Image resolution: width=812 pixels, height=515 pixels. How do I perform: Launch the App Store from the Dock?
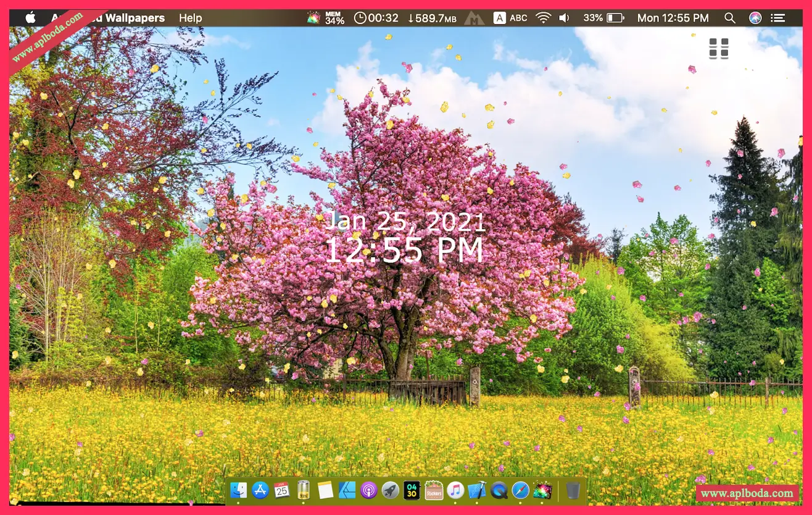tap(260, 490)
